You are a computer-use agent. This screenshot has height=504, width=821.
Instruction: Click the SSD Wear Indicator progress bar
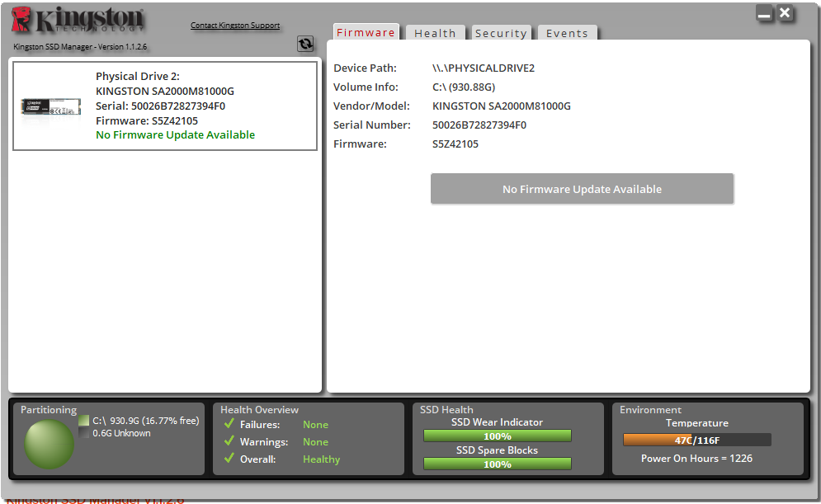(x=498, y=436)
